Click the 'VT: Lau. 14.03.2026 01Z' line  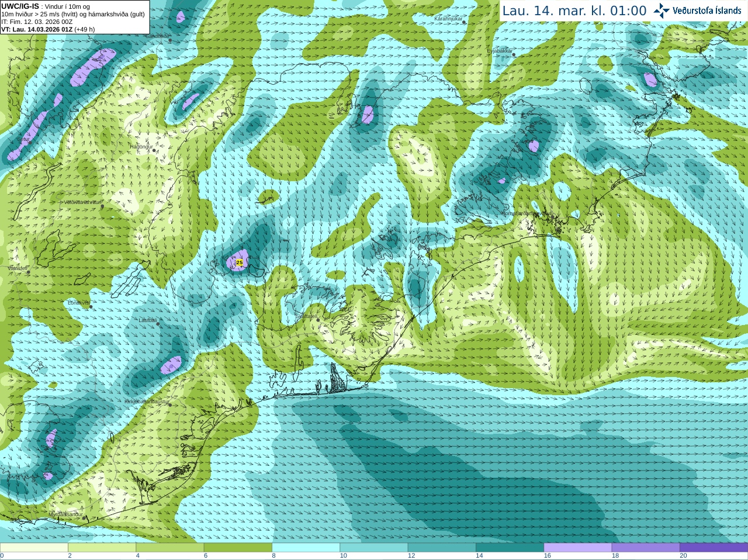36,29
